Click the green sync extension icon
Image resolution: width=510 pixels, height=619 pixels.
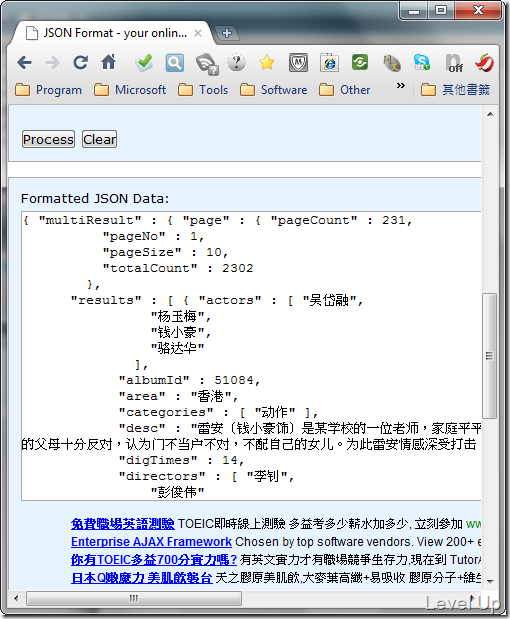360,62
